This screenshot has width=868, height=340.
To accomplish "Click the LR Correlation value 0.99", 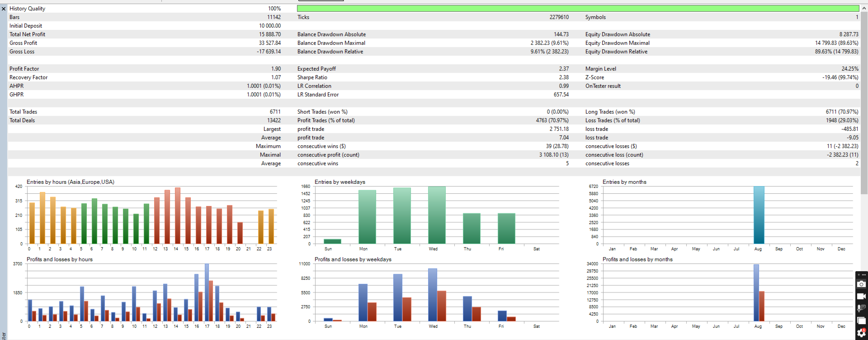I will click(x=564, y=86).
